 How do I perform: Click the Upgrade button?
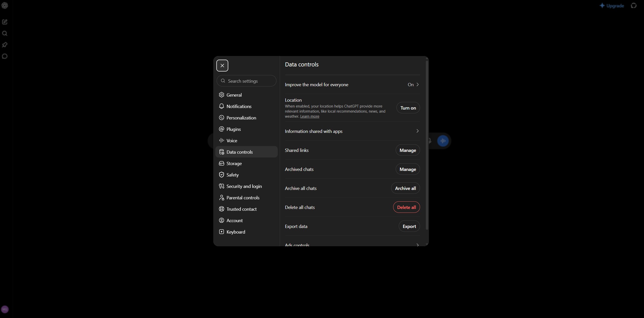pos(612,6)
